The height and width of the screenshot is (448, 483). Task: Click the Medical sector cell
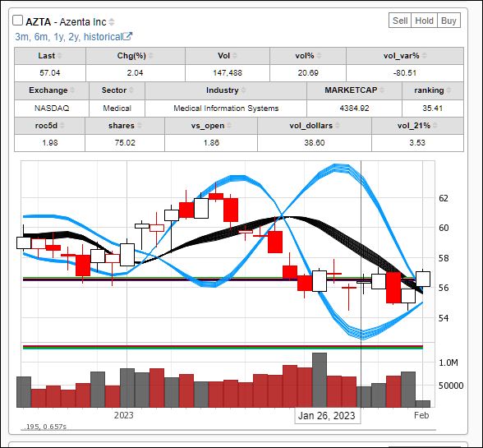coord(117,109)
